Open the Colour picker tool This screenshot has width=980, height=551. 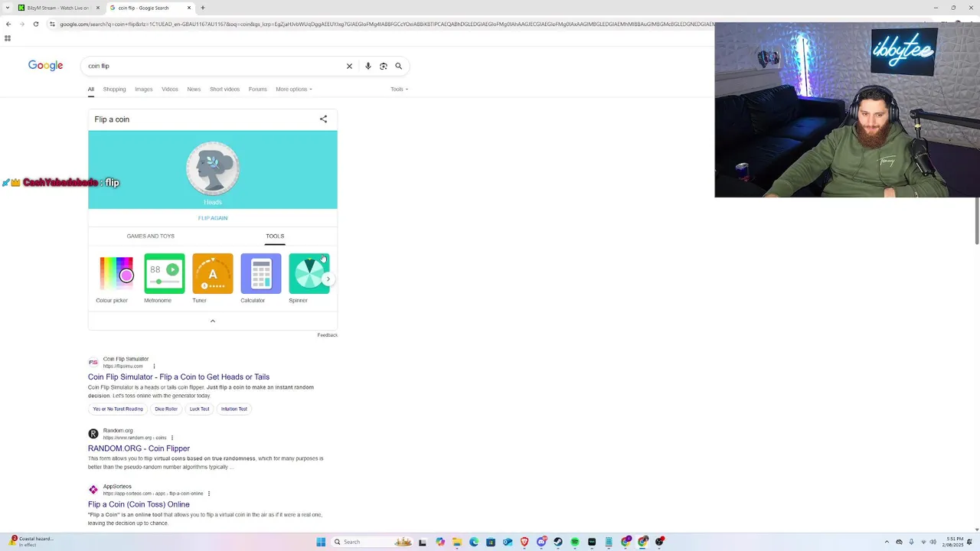coord(116,279)
